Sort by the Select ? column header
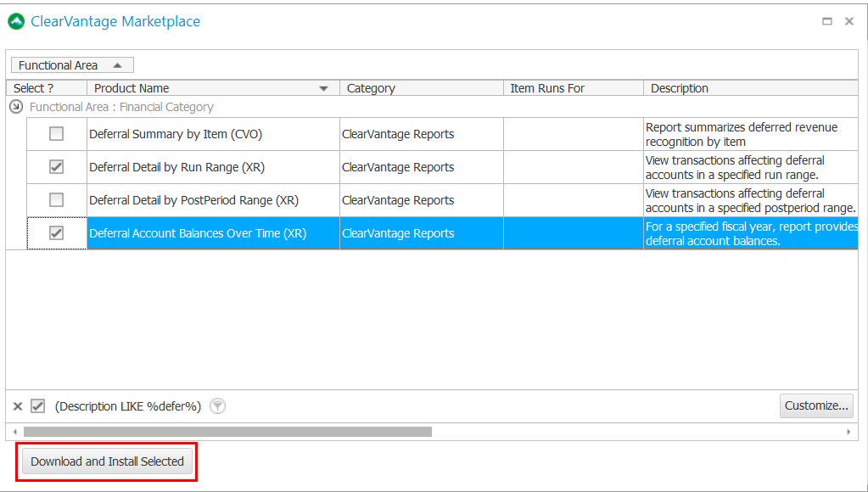This screenshot has width=868, height=492. (47, 88)
